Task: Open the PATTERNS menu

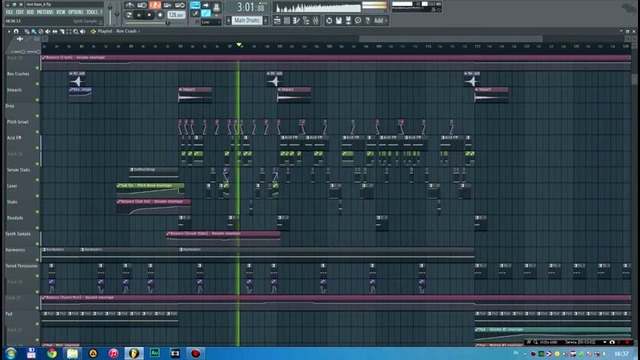Action: pos(45,12)
